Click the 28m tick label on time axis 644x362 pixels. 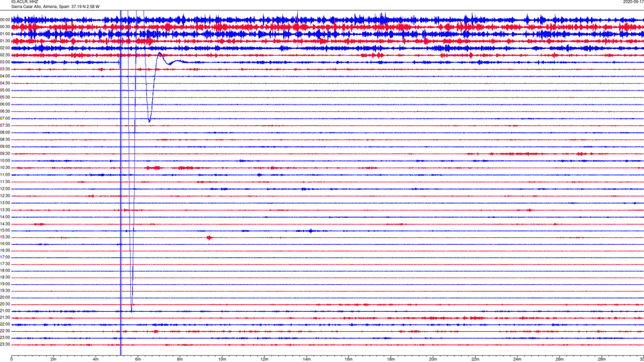click(x=602, y=359)
